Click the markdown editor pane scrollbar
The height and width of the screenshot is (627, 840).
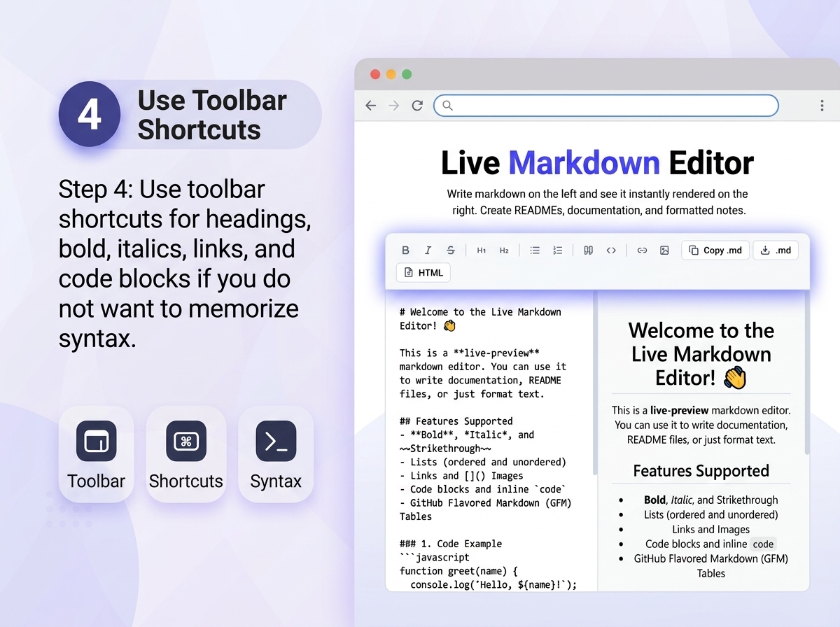(x=596, y=383)
